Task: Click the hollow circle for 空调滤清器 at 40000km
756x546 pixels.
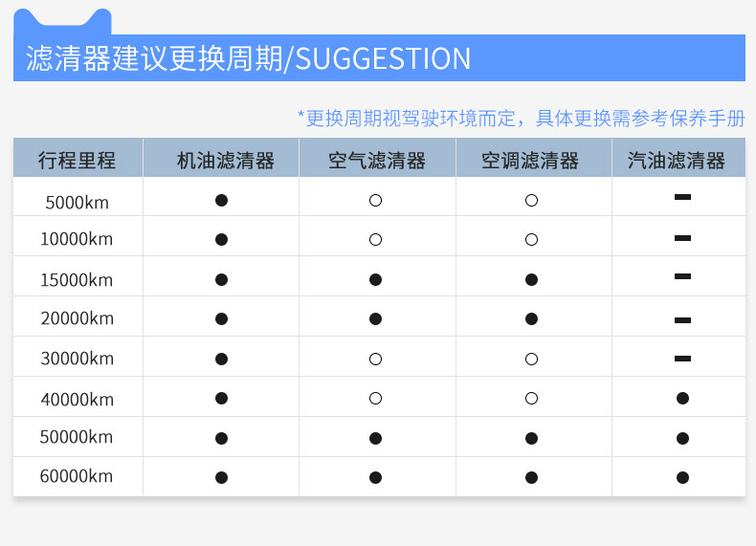Action: (x=531, y=398)
